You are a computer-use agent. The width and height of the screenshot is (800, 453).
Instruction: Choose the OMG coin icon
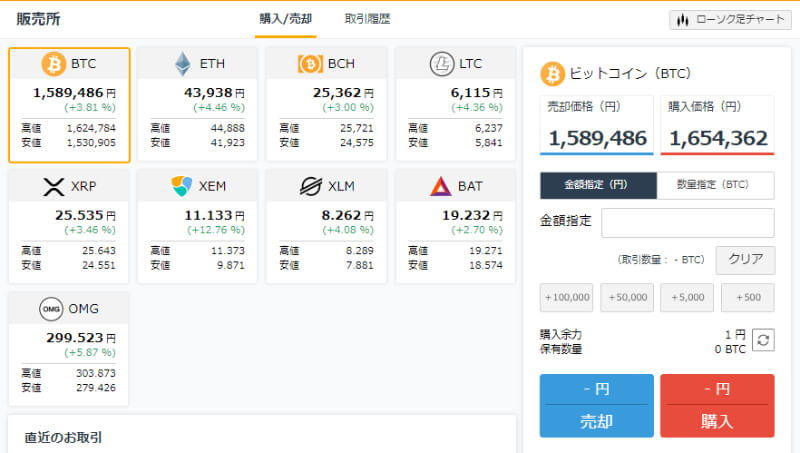coord(52,308)
